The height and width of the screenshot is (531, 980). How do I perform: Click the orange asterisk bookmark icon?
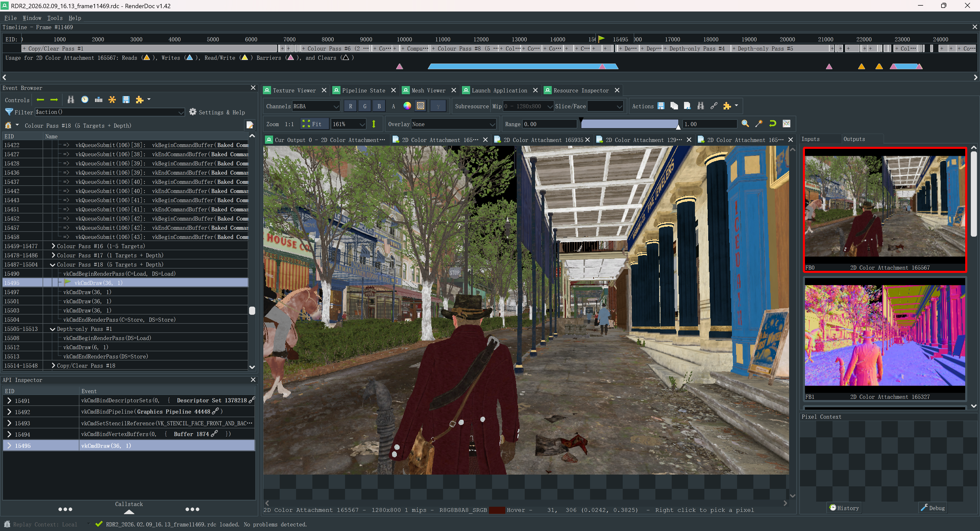click(x=112, y=100)
